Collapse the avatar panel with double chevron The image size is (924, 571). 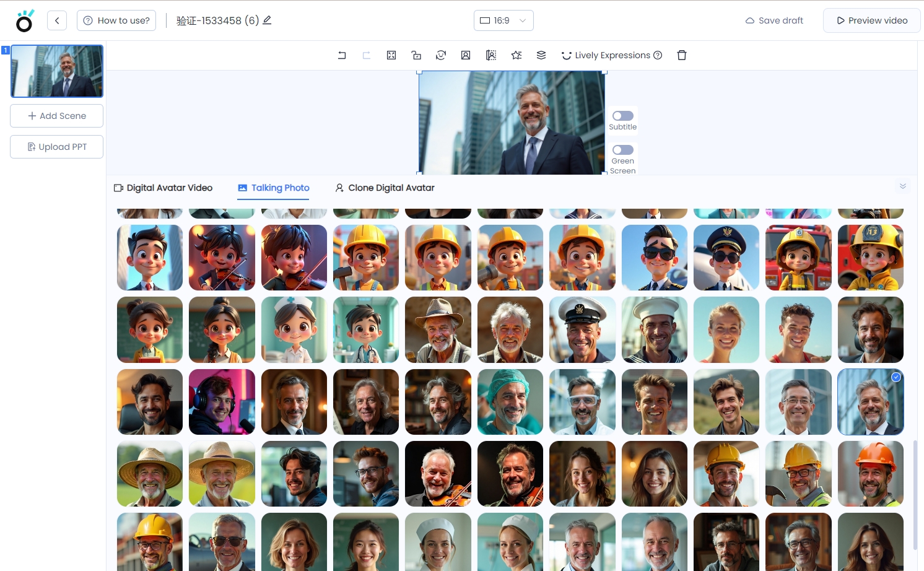tap(903, 186)
